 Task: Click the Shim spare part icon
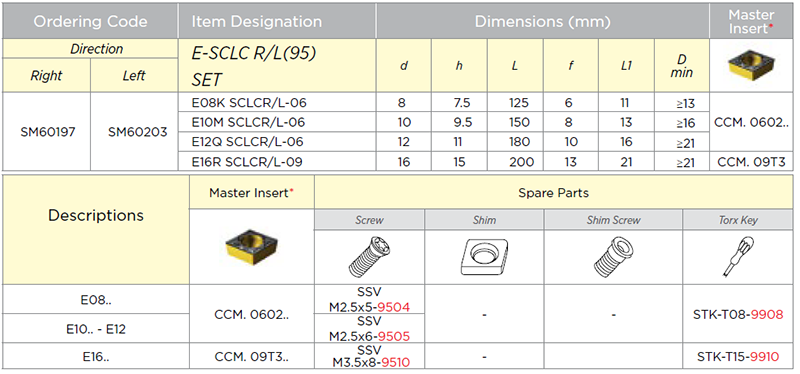(484, 257)
